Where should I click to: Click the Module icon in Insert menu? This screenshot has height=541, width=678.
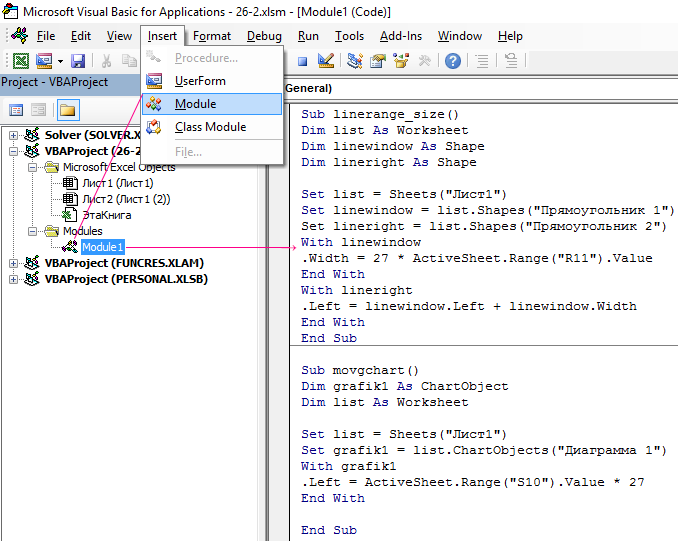tap(154, 104)
